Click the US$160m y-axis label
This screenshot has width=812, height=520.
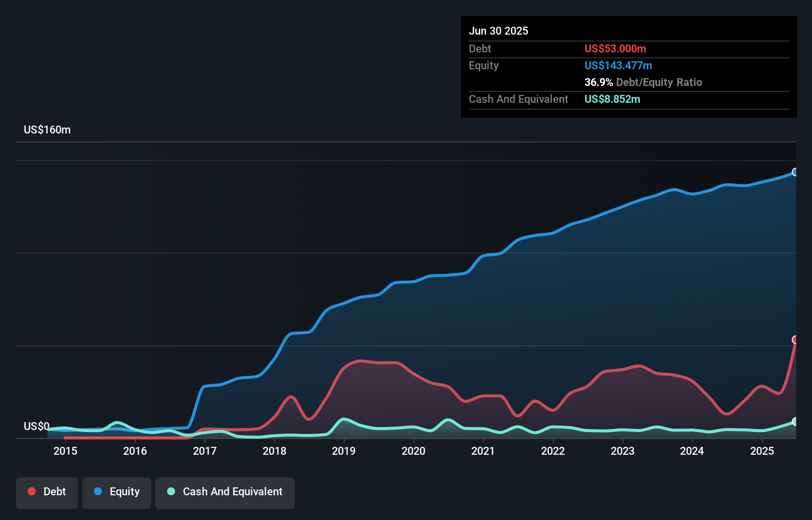(47, 130)
